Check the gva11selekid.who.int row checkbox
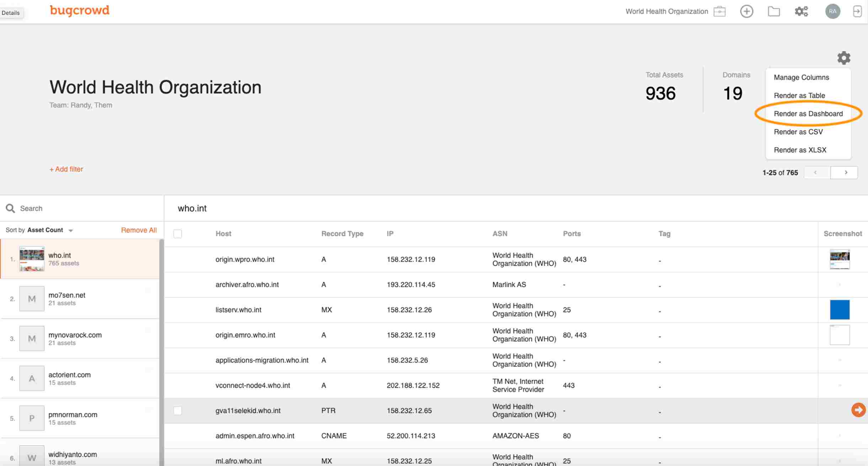Screen dimensions: 868x466 pos(177,410)
